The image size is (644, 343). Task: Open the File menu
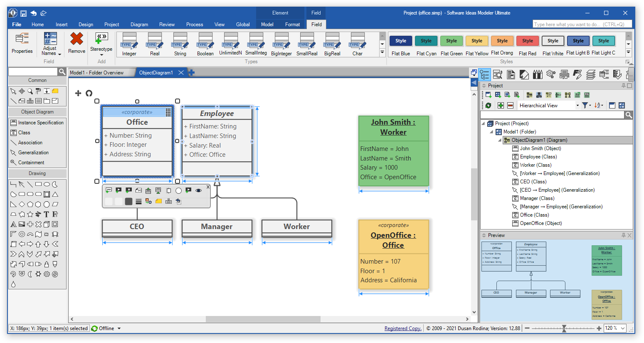[17, 25]
